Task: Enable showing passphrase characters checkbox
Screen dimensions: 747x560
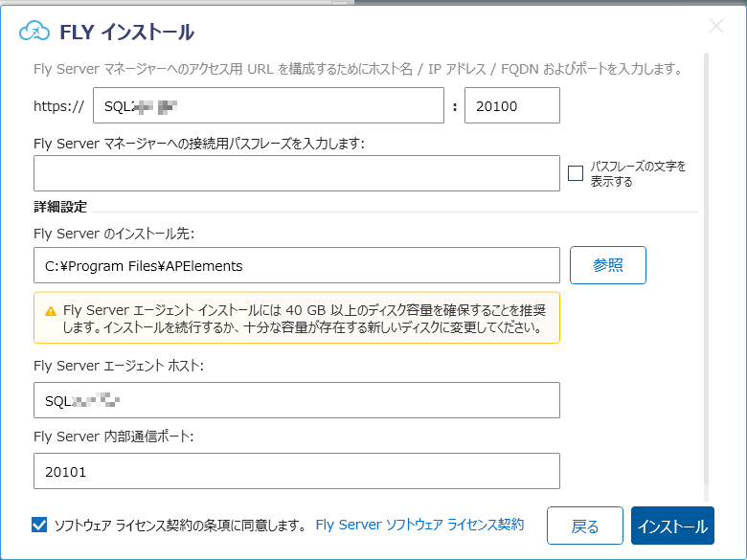Action: [x=576, y=173]
